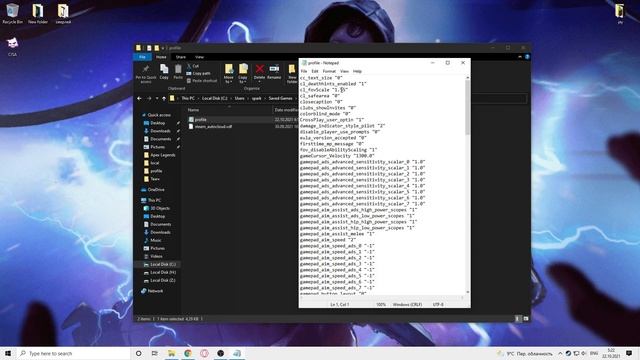Open Recycle Bin desktop icon

coord(13,13)
